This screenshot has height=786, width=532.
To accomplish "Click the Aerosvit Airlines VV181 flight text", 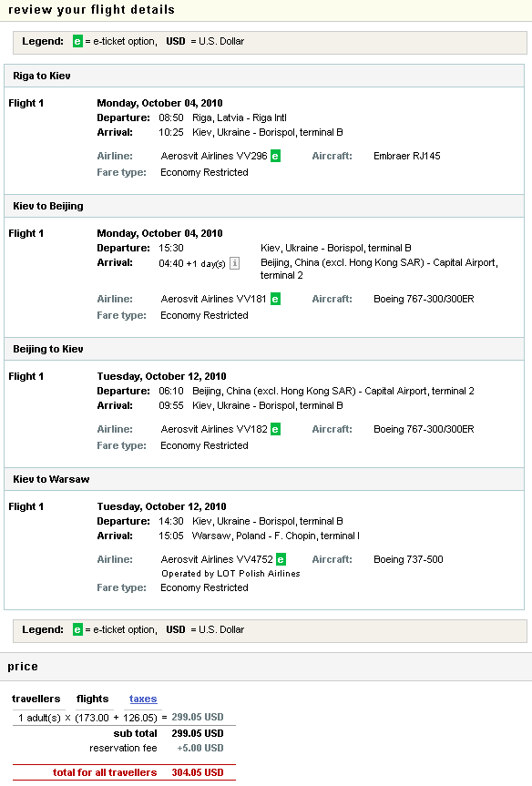I will pos(213,299).
